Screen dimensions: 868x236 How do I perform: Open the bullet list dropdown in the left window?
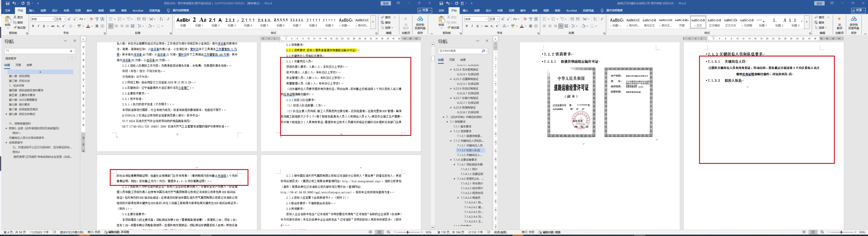(x=115, y=19)
